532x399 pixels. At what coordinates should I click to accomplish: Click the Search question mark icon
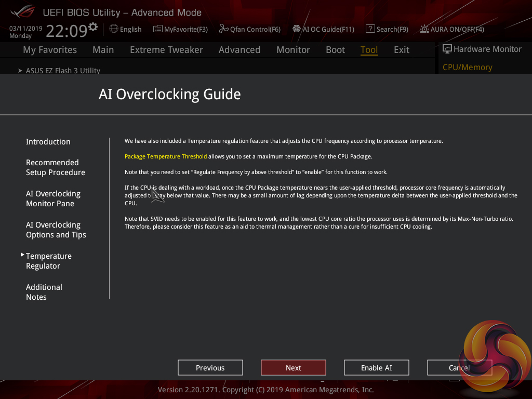click(x=370, y=29)
